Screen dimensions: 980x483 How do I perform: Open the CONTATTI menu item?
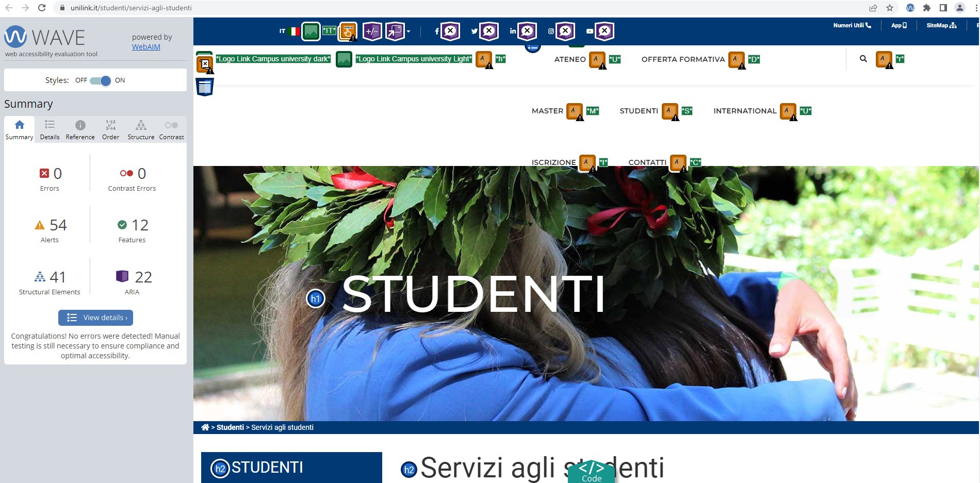point(647,162)
